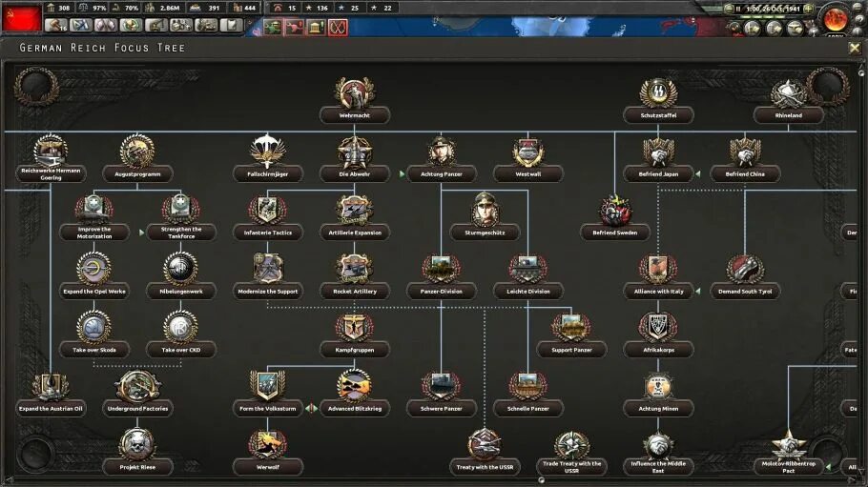Choose the Molotov-Ribbentrop Pact focus
The image size is (868, 487).
click(788, 454)
